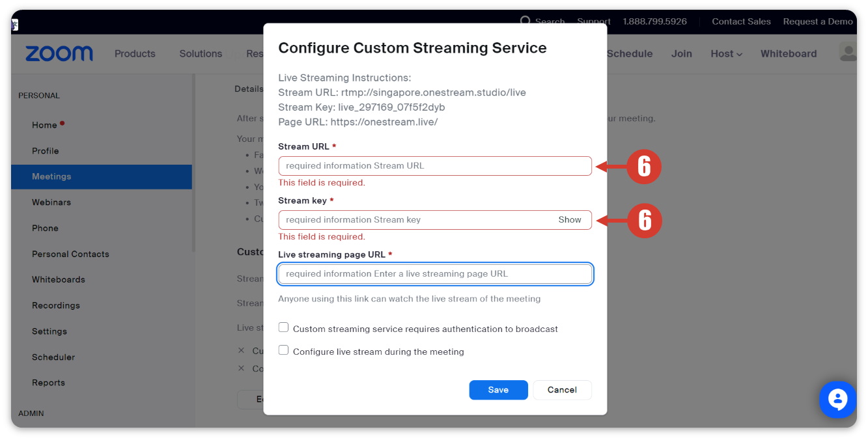The image size is (868, 440).
Task: Expand the Solutions navigation menu
Action: 201,54
